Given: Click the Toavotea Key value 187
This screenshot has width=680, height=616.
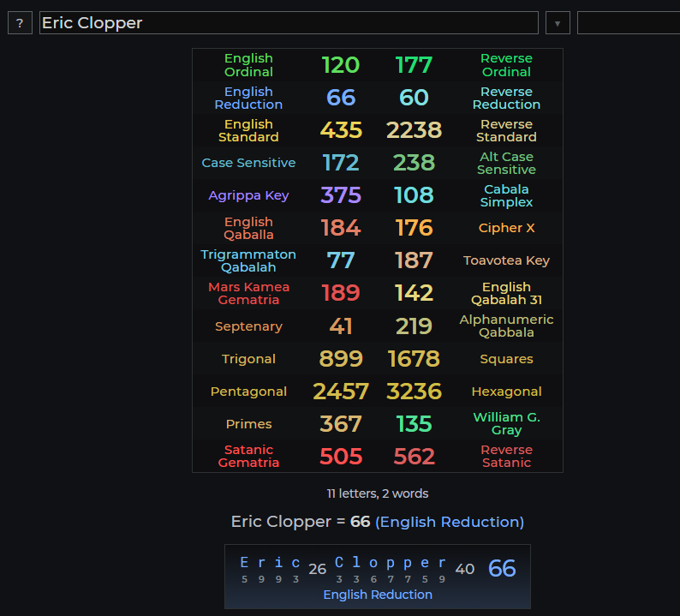Looking at the screenshot, I should tap(414, 260).
